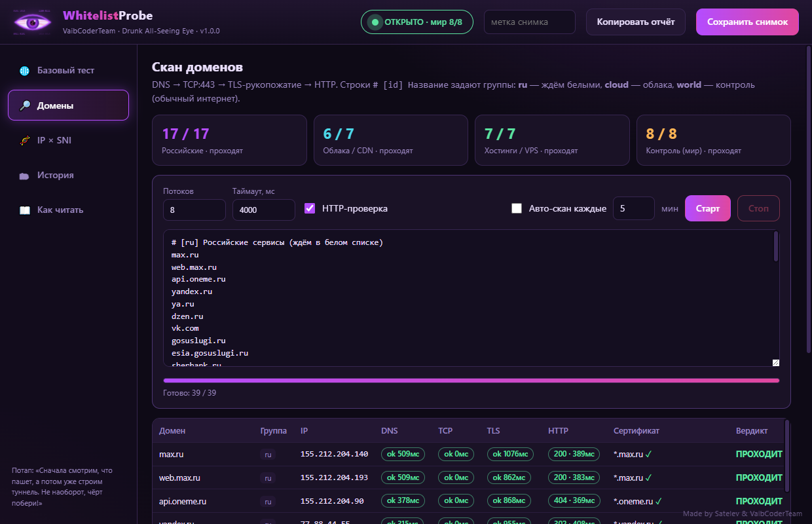
Task: Click the 404 · 369мс HTTP badge
Action: pyautogui.click(x=574, y=501)
